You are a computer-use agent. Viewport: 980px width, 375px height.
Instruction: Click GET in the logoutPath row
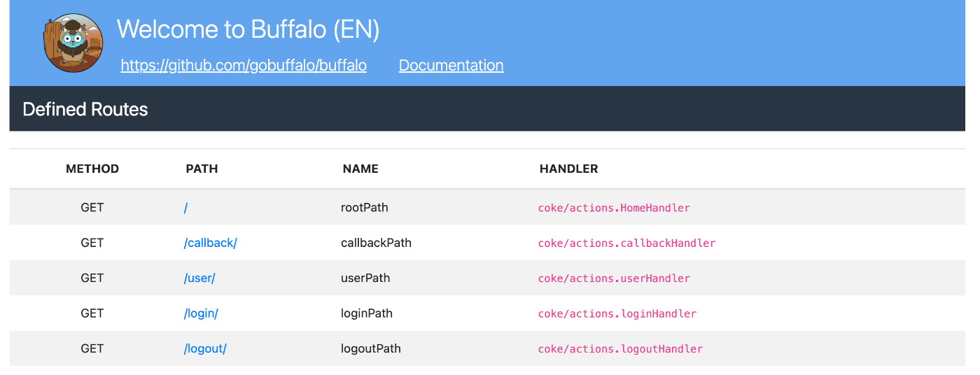92,348
